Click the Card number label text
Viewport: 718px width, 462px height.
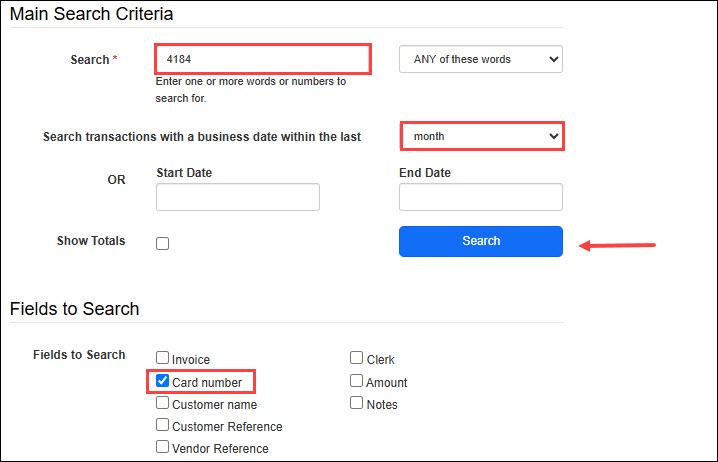pos(207,382)
